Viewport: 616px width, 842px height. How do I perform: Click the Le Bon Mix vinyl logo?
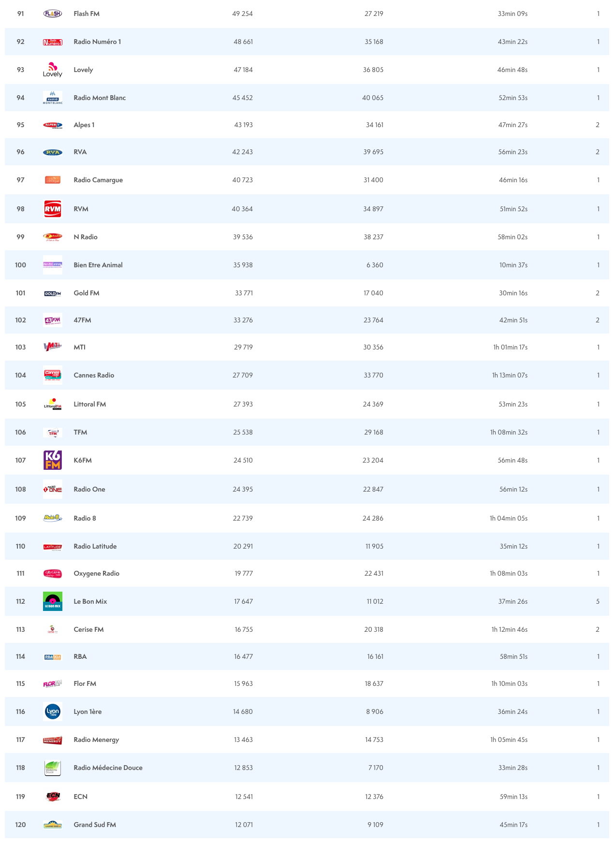click(52, 601)
